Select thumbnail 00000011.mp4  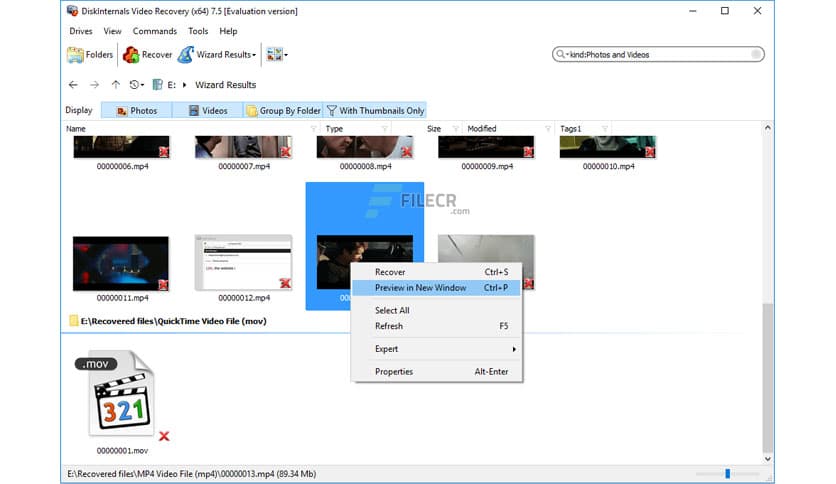[121, 264]
